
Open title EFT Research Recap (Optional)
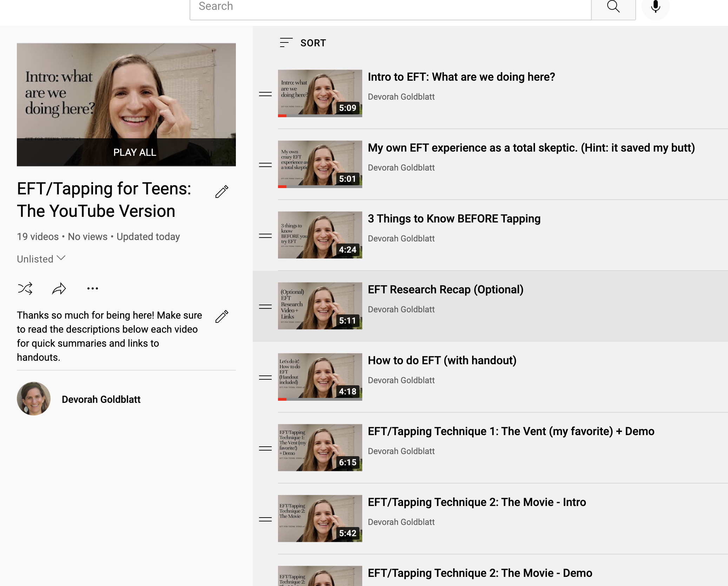[x=446, y=289]
